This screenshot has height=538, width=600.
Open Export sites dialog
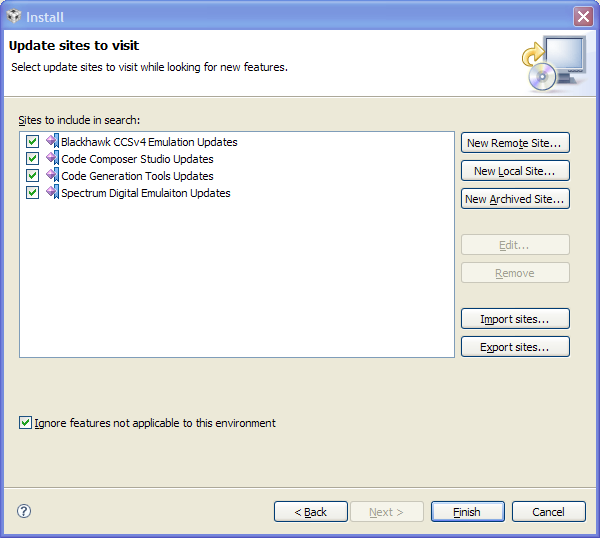[515, 347]
